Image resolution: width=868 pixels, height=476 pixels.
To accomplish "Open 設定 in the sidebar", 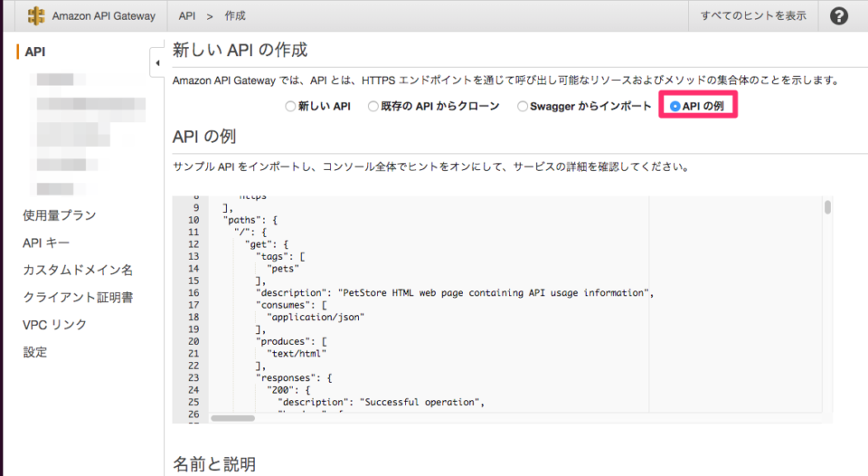I will [x=35, y=352].
